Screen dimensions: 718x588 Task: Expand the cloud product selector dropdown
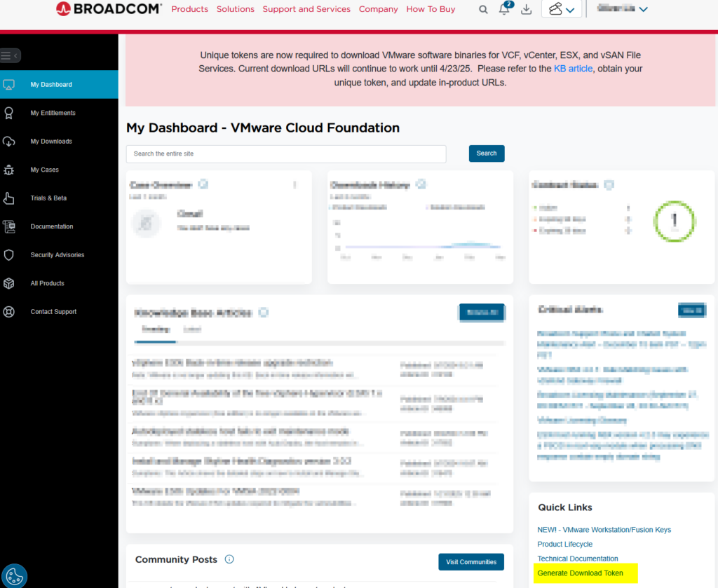pos(562,10)
